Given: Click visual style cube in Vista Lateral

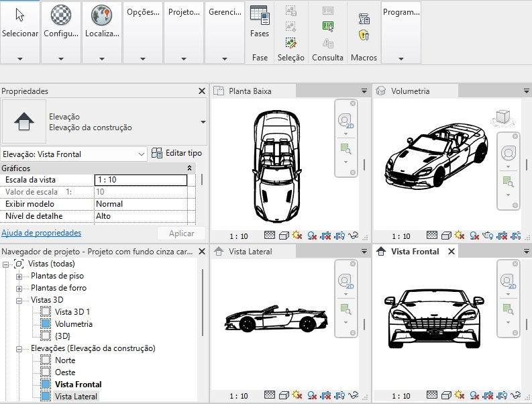Looking at the screenshot, I should pyautogui.click(x=284, y=395).
